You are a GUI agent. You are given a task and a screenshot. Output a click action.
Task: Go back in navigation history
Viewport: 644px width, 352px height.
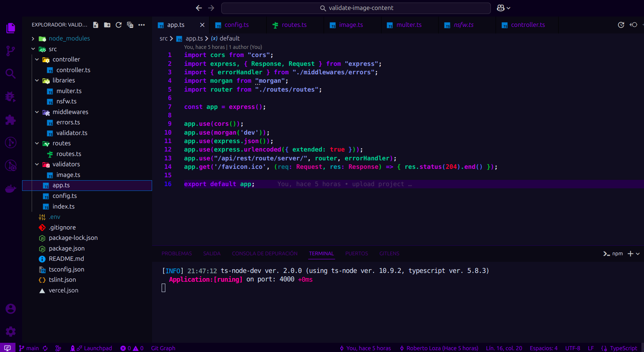[x=199, y=8]
